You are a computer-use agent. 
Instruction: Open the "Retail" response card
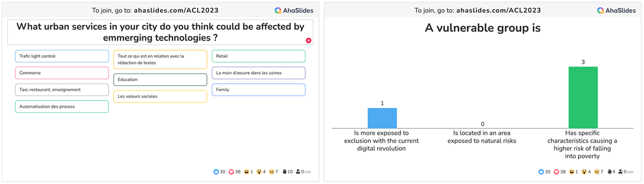258,56
